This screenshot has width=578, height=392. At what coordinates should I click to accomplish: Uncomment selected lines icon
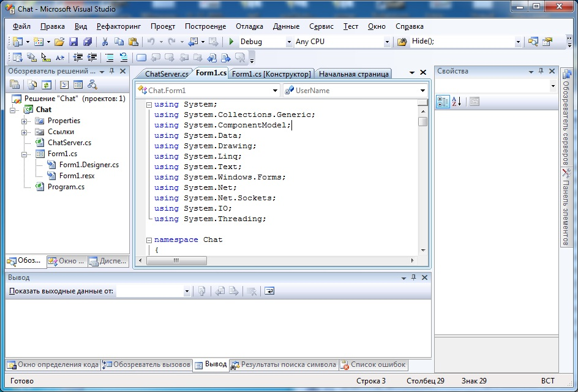pyautogui.click(x=124, y=58)
